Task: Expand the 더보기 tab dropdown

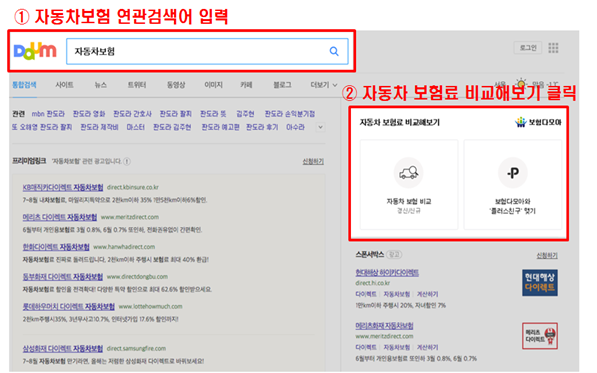Action: [x=324, y=85]
